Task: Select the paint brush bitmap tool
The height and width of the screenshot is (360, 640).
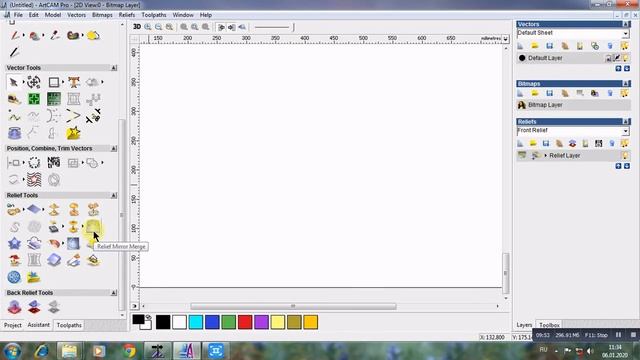Action: click(15, 36)
